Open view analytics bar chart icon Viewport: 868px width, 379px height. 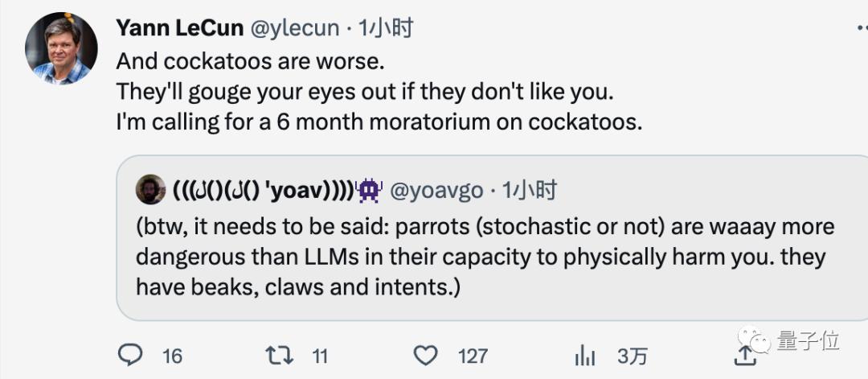click(584, 356)
